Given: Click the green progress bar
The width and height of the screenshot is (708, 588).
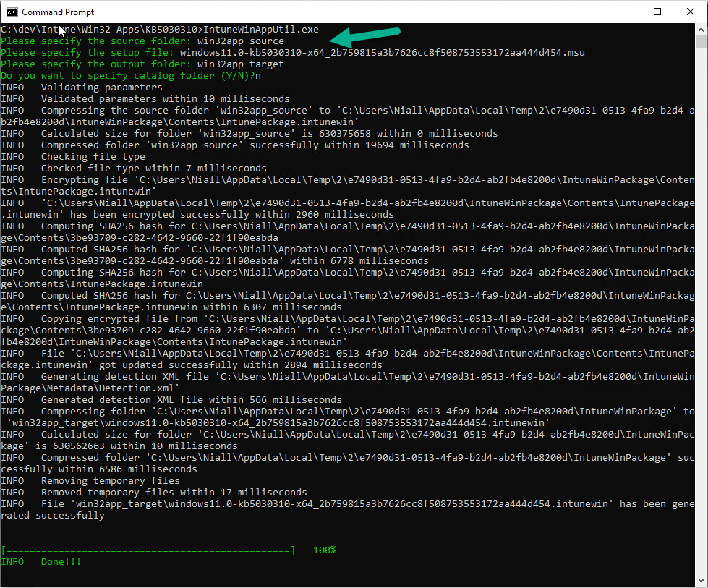Looking at the screenshot, I should (x=148, y=550).
